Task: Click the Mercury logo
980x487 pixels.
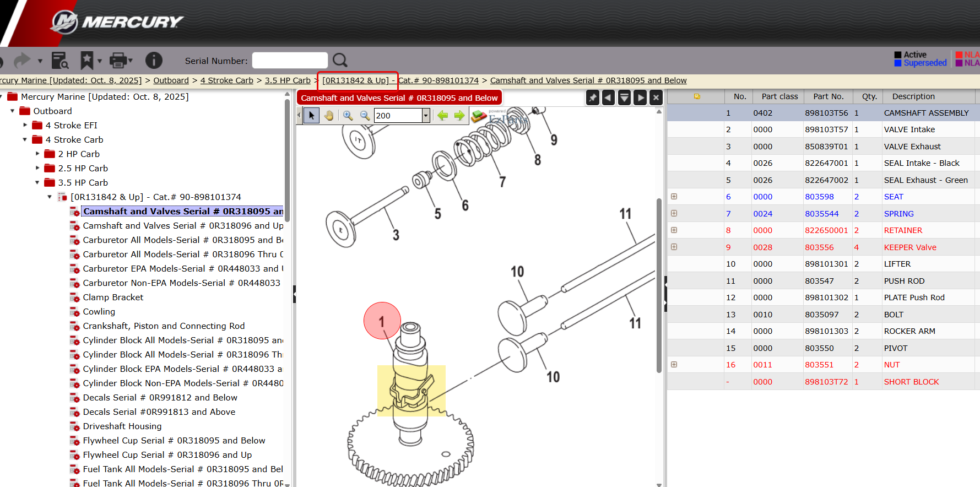Action: pyautogui.click(x=117, y=22)
